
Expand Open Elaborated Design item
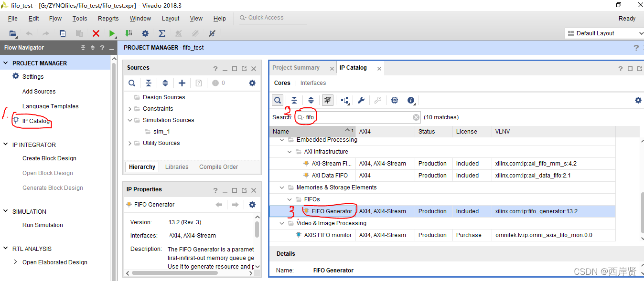(15, 262)
